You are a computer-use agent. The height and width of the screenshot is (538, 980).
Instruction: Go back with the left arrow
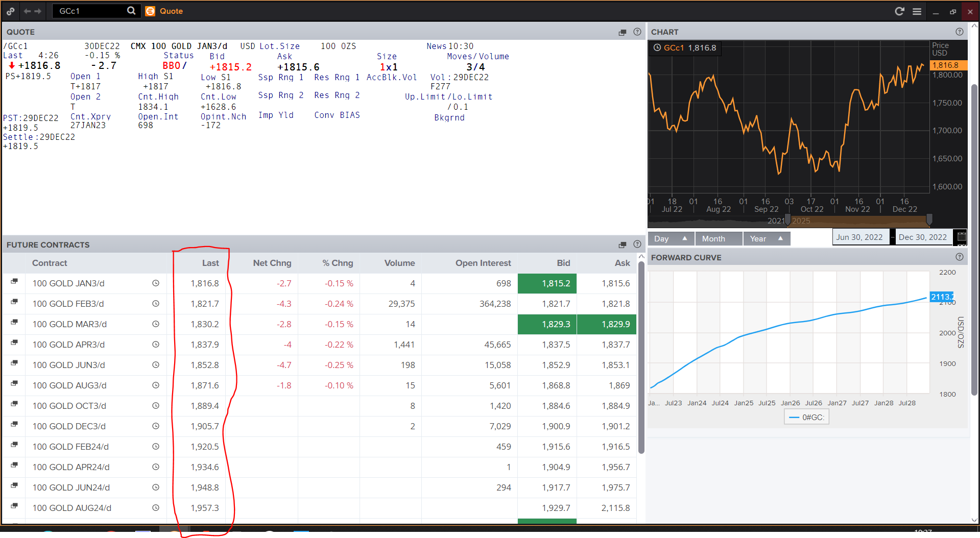27,11
